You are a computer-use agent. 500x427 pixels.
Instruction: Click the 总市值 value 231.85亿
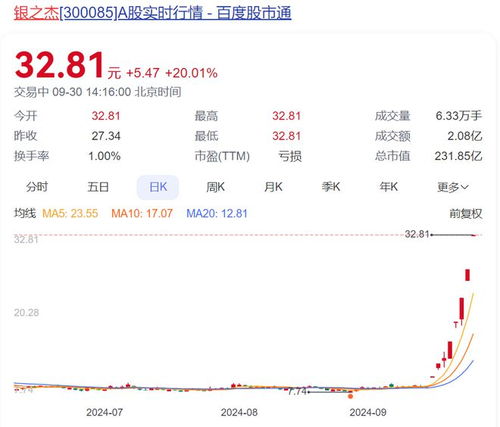pyautogui.click(x=458, y=156)
